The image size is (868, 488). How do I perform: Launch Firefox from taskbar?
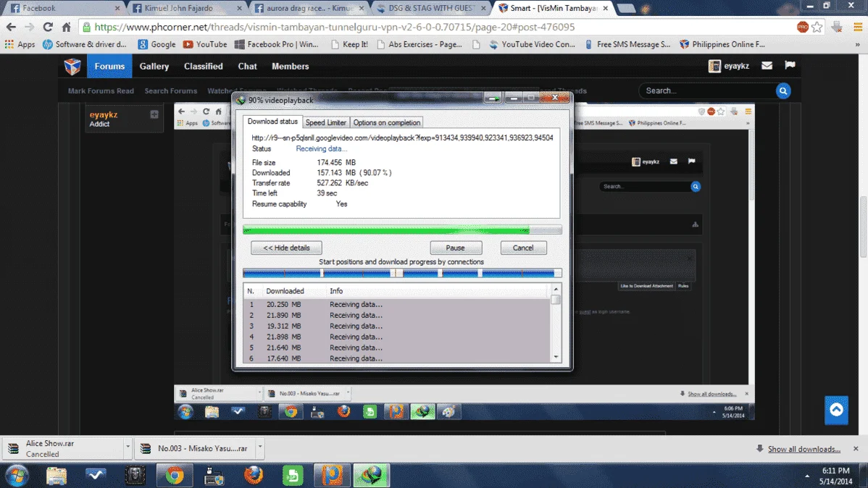click(x=254, y=475)
